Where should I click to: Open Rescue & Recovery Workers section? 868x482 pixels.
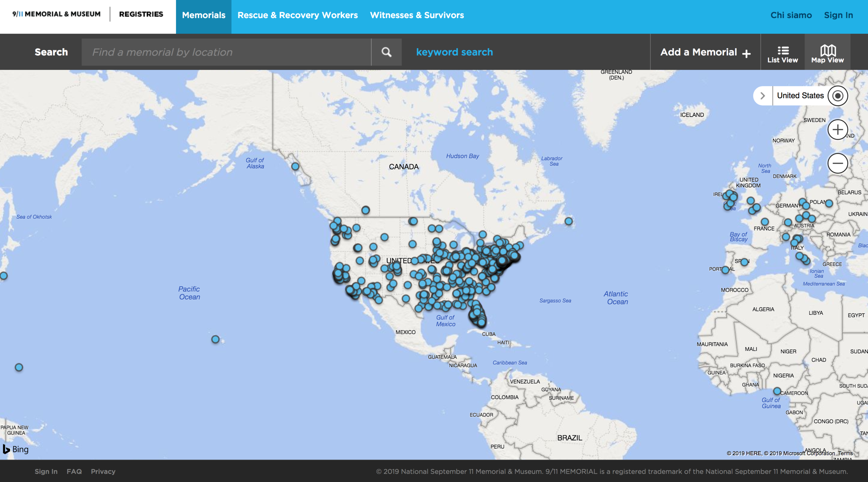[x=298, y=15]
